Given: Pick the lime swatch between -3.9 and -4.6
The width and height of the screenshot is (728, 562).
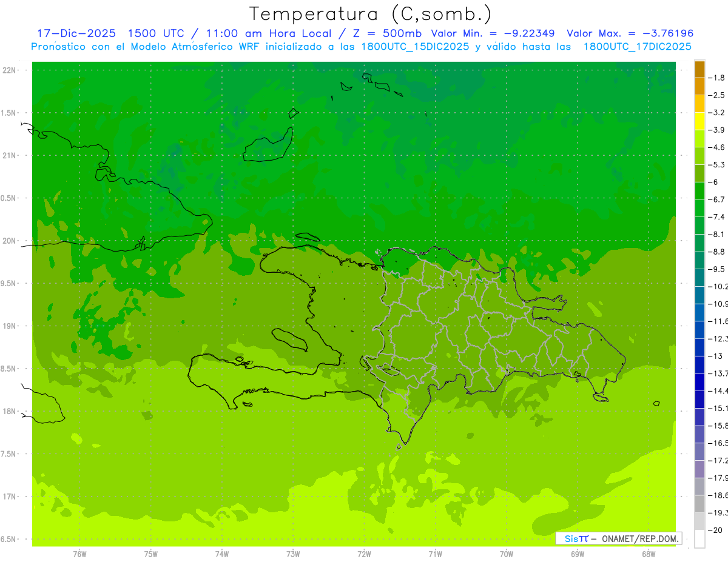Looking at the screenshot, I should point(699,139).
